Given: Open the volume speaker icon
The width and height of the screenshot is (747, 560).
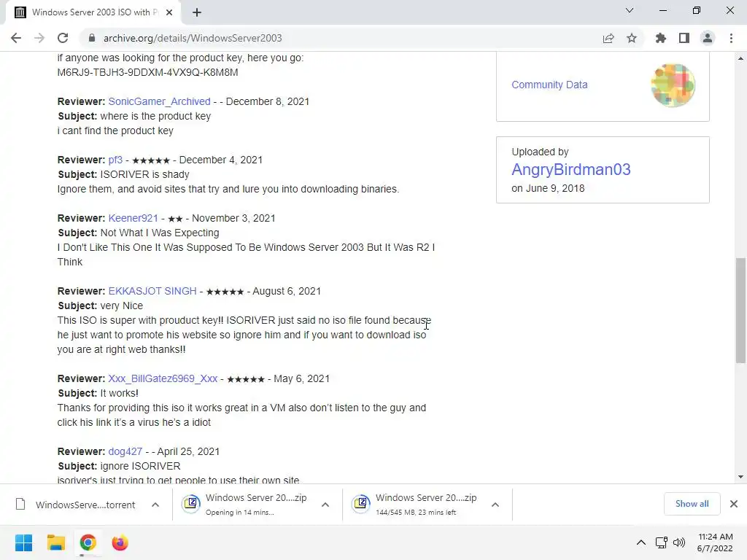Looking at the screenshot, I should (x=679, y=542).
